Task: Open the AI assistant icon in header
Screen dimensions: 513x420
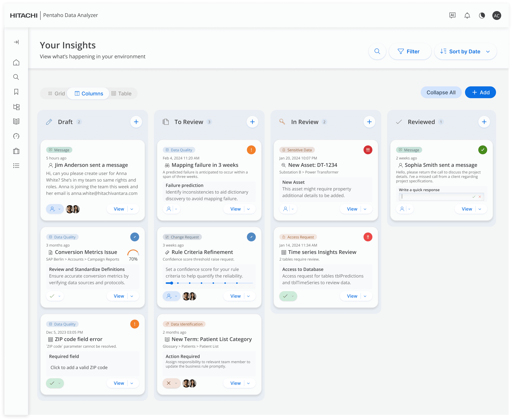Action: pos(452,16)
